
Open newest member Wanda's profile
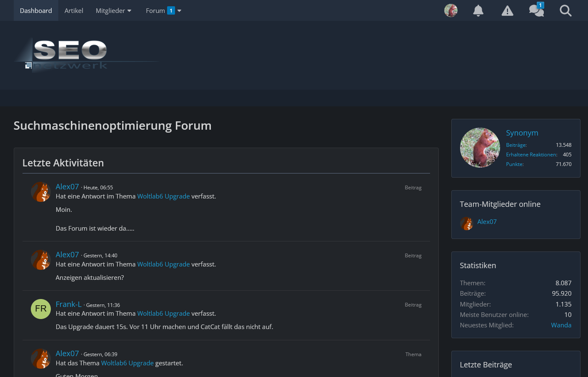tap(561, 325)
